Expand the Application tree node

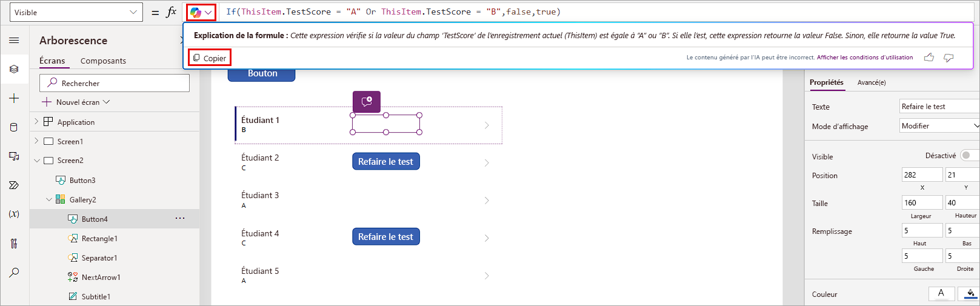pos(36,122)
